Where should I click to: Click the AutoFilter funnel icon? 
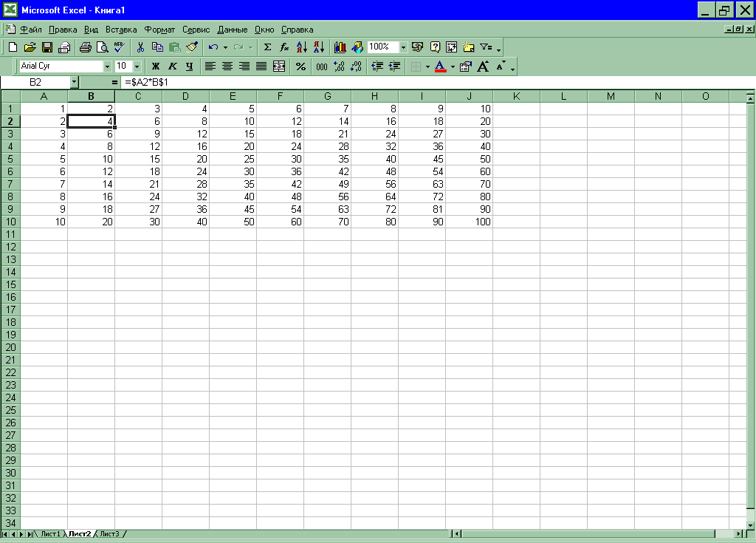click(486, 47)
